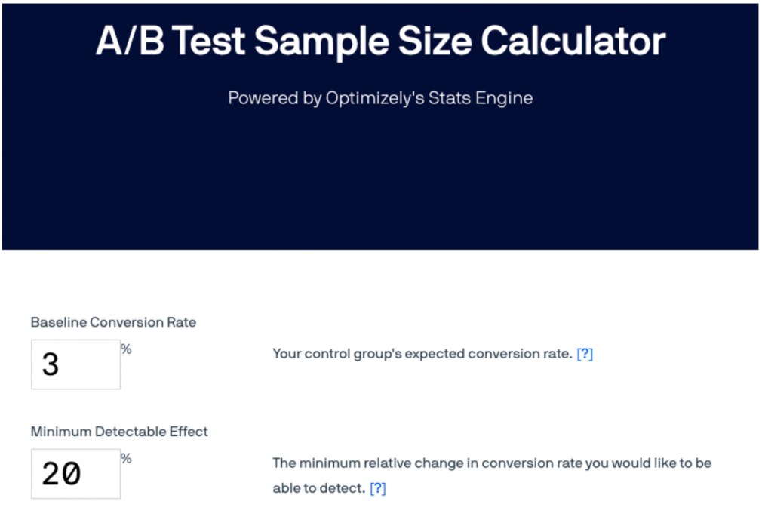Place cursor on the value 3
The width and height of the screenshot is (762, 532).
coord(51,365)
